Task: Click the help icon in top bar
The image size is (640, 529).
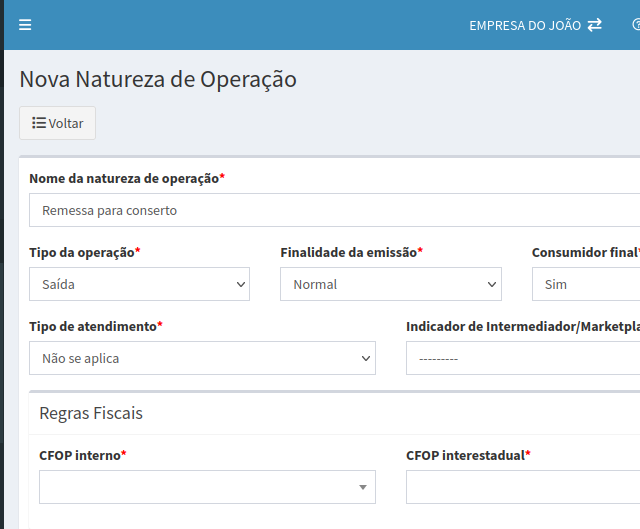Action: pyautogui.click(x=636, y=25)
